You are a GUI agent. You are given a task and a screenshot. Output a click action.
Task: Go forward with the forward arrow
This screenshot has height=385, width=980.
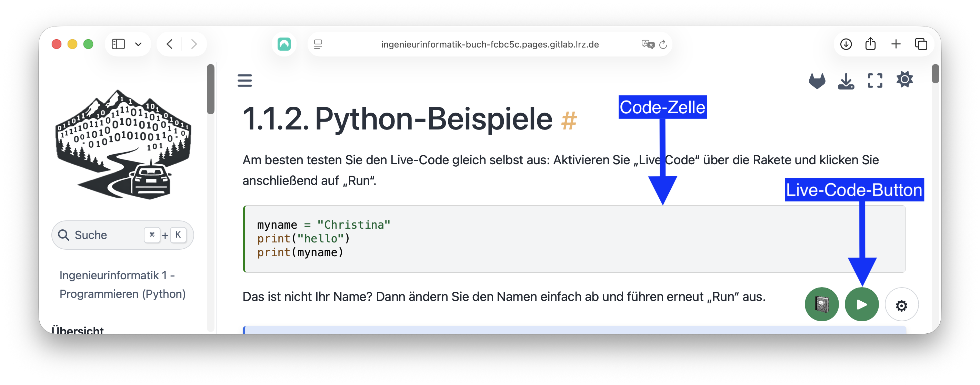(194, 44)
